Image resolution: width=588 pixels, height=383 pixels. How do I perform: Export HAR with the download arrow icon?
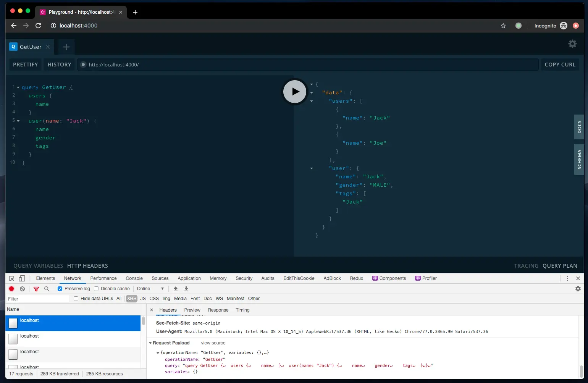[x=186, y=289]
